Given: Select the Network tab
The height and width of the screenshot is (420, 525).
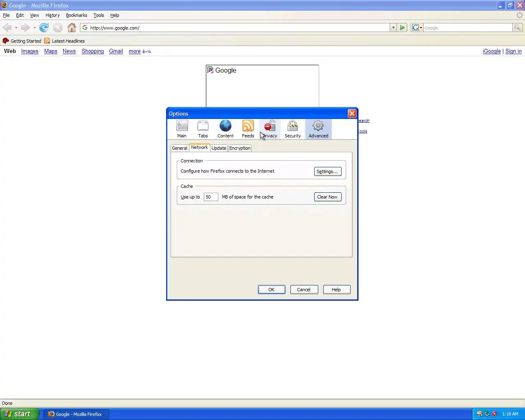Looking at the screenshot, I should point(199,147).
